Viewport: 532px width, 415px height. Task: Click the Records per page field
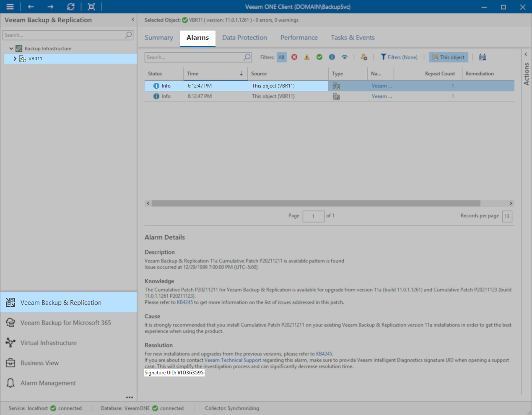[x=507, y=216]
